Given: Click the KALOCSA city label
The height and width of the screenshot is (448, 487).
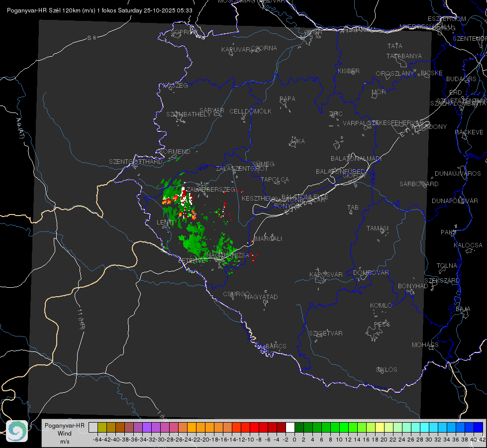Looking at the screenshot, I should coord(468,245).
